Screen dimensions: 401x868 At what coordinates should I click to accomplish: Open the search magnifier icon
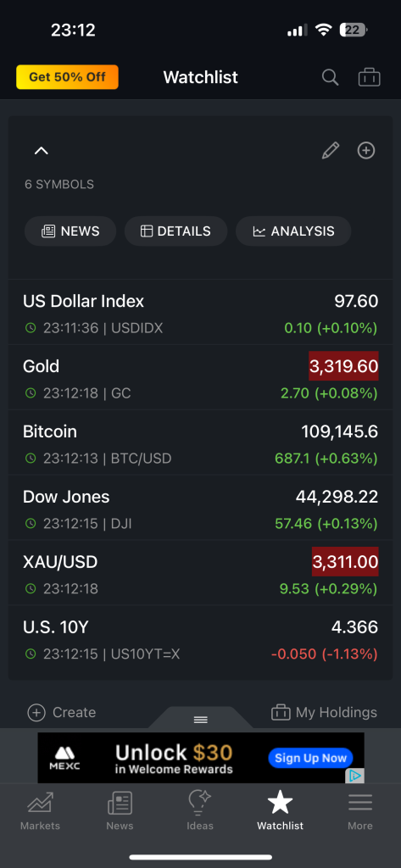tap(330, 77)
